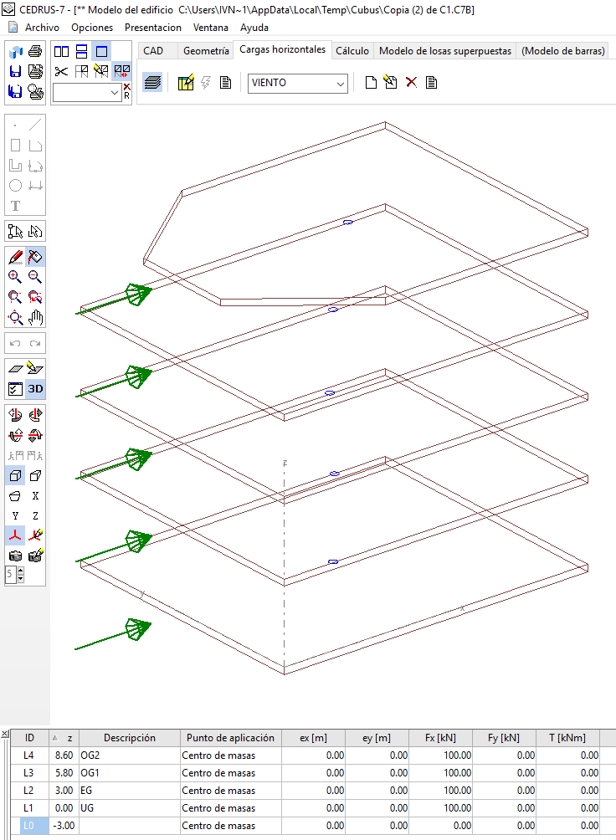616x840 pixels.
Task: Click Fx cell of row L4
Action: click(x=442, y=755)
